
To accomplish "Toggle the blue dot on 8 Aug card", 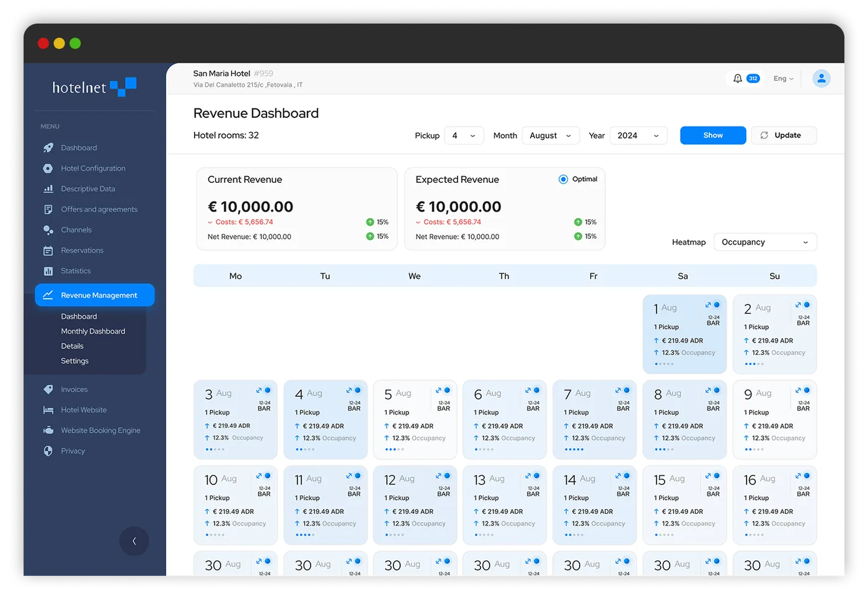I will (x=717, y=390).
